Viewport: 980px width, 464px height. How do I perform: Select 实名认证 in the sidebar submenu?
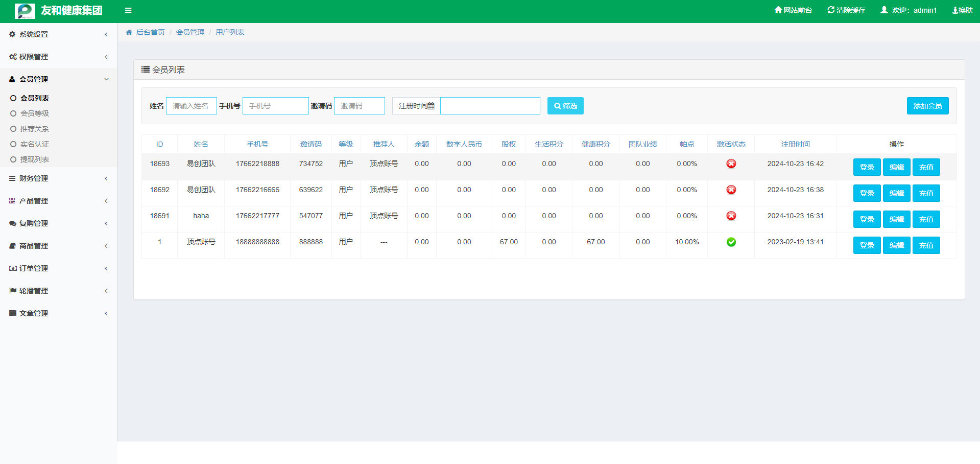click(x=34, y=144)
